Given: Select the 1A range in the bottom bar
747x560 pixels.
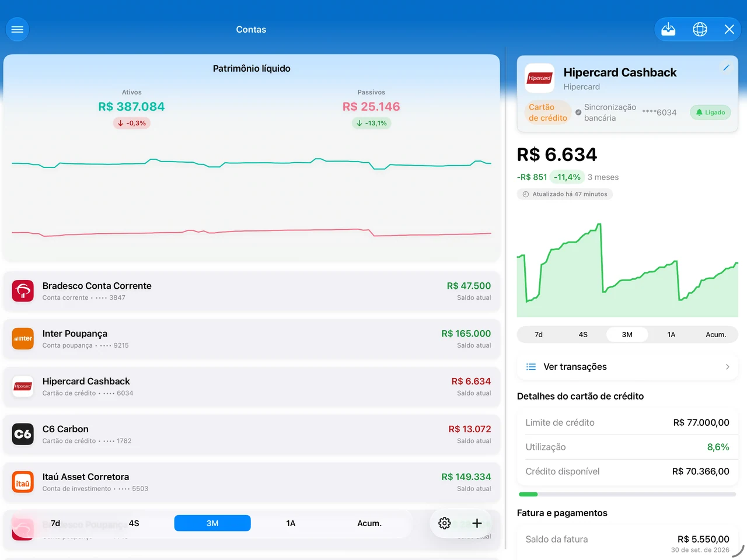Looking at the screenshot, I should [291, 523].
